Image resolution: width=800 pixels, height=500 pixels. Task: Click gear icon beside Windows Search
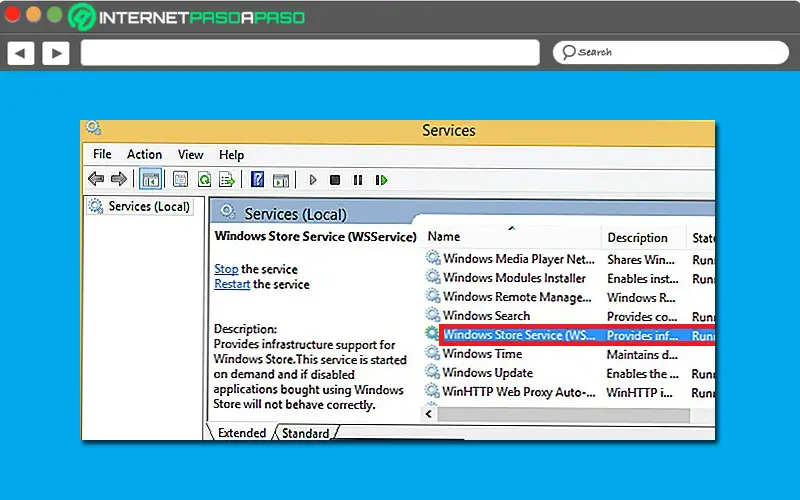point(433,315)
